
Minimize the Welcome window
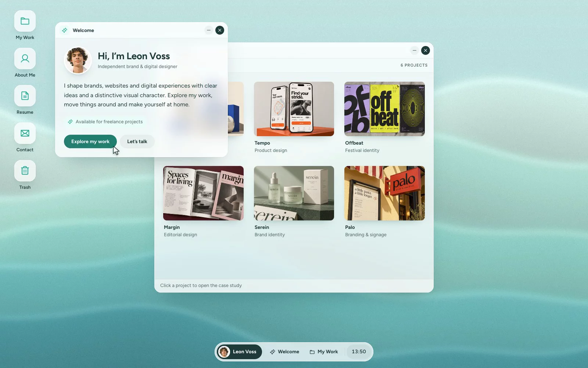[x=209, y=30]
